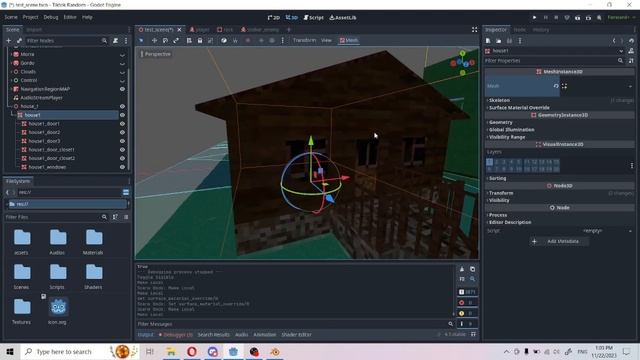Toggle visibility of house_1 parent node
The image size is (640, 360).
pyautogui.click(x=122, y=106)
